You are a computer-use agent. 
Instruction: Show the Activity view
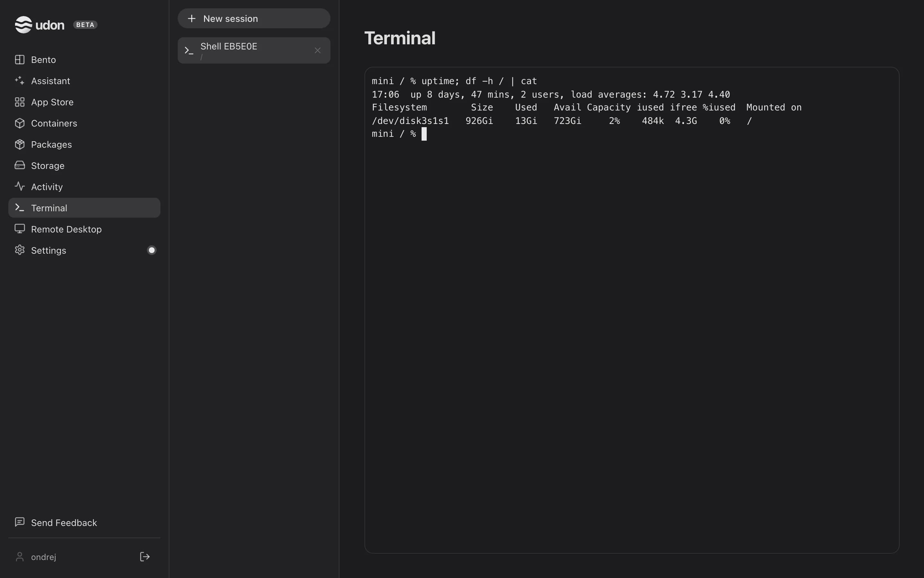(x=84, y=187)
